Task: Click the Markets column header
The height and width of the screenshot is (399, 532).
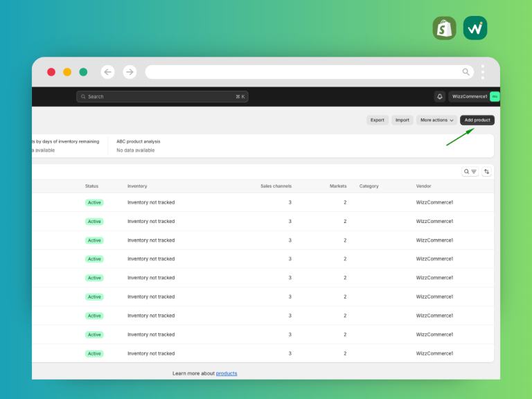Action: [x=338, y=186]
